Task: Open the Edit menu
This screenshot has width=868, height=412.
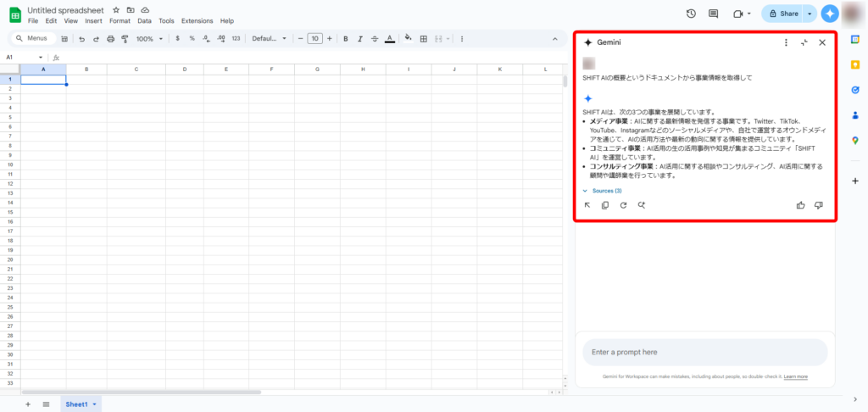Action: [x=51, y=21]
